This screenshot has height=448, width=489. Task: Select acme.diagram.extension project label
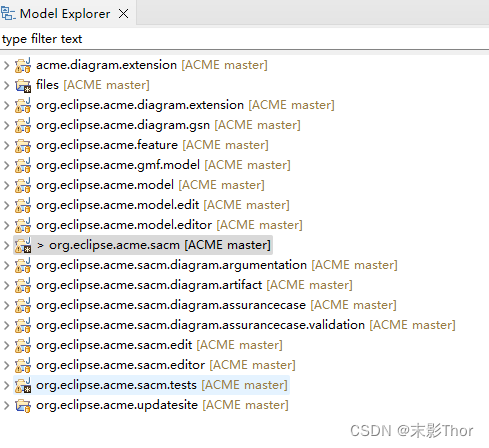click(x=152, y=65)
